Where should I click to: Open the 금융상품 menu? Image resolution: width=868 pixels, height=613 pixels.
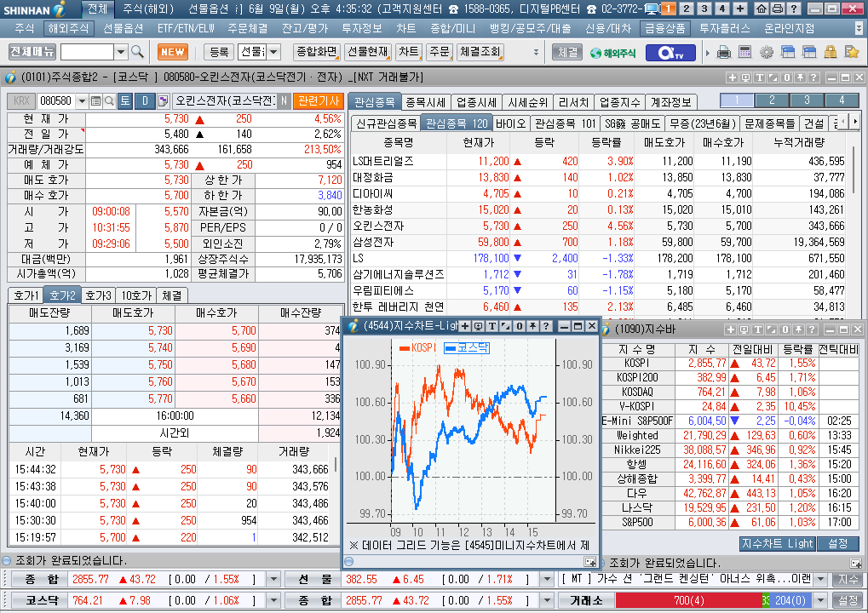664,28
